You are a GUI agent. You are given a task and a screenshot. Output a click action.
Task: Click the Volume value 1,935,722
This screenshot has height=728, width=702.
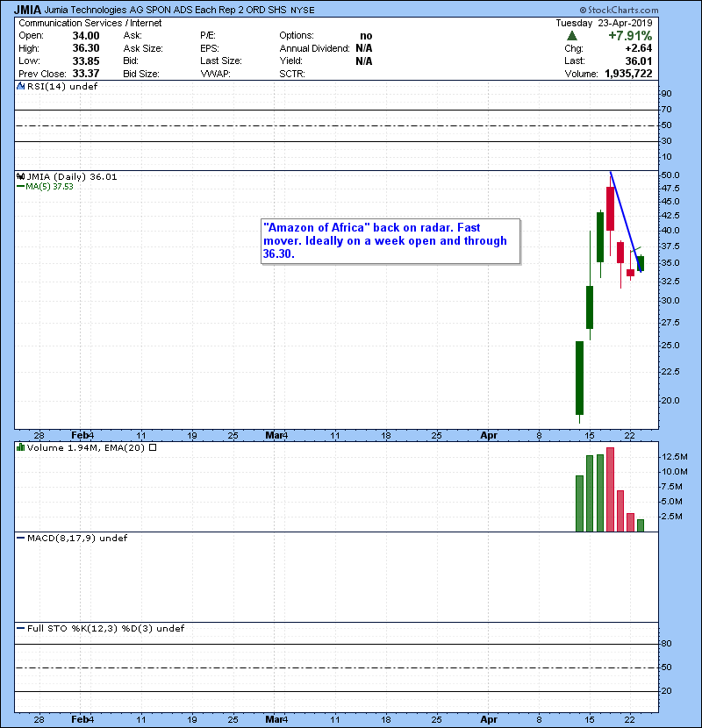coord(628,74)
